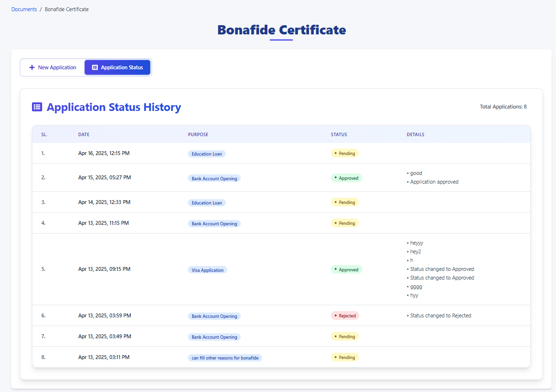
Task: Click the Approved badge in row 5
Action: [346, 269]
